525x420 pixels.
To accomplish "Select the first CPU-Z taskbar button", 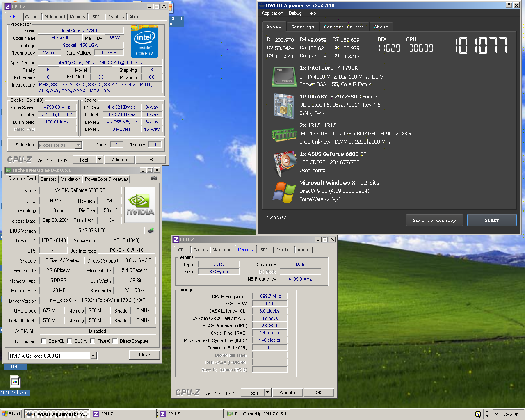I will 123,414.
